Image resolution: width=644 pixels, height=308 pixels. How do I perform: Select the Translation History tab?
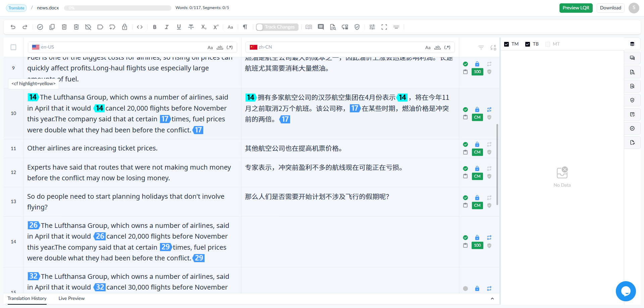coord(27,299)
